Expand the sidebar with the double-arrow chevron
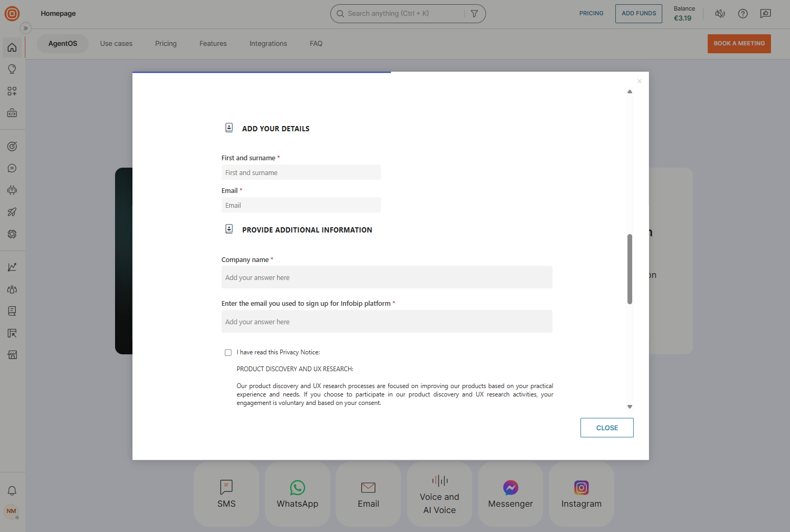The image size is (790, 532). pyautogui.click(x=25, y=28)
